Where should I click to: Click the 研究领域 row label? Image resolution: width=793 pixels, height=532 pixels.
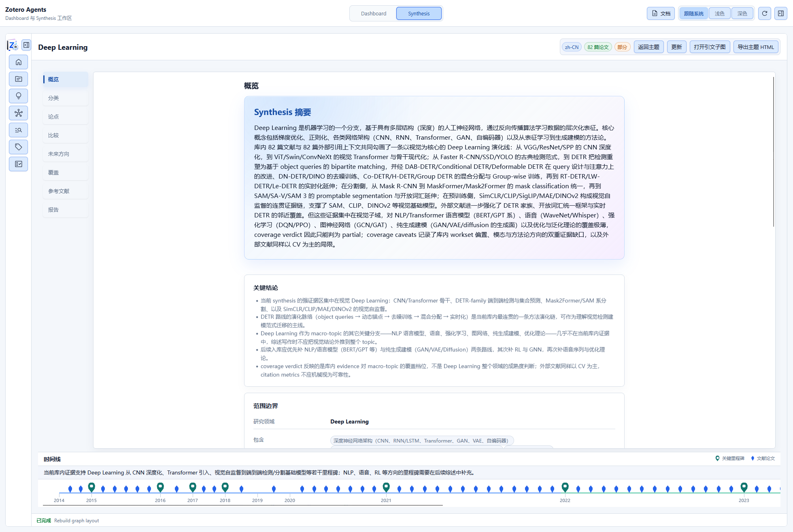pos(264,421)
